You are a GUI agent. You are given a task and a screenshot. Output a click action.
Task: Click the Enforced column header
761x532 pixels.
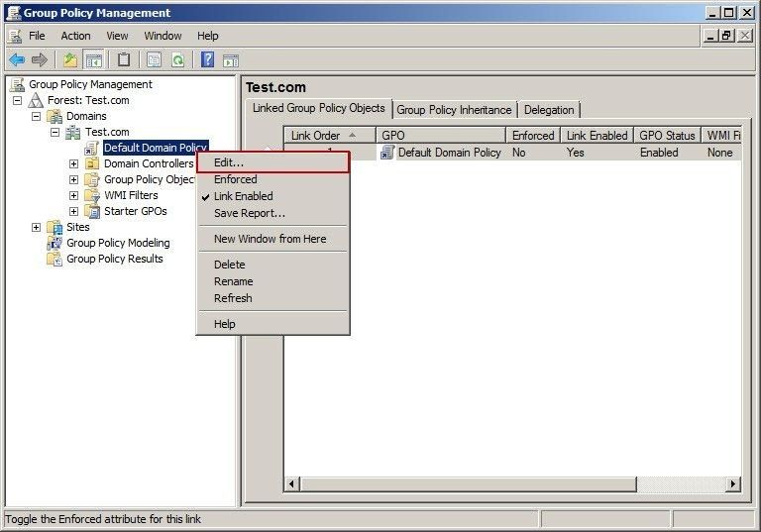pyautogui.click(x=533, y=136)
